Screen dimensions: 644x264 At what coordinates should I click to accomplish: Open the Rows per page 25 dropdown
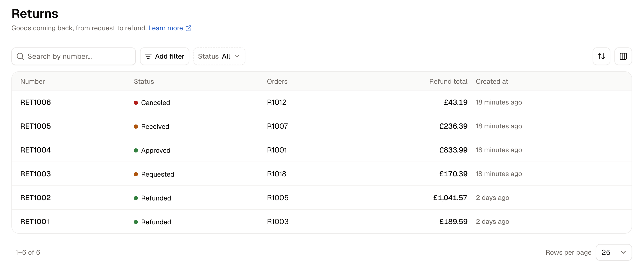pos(614,252)
